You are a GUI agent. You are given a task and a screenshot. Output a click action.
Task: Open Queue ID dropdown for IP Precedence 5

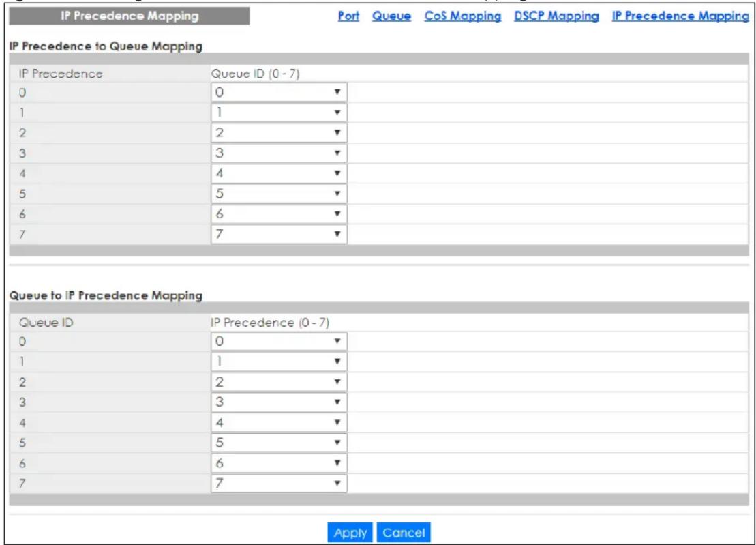279,194
